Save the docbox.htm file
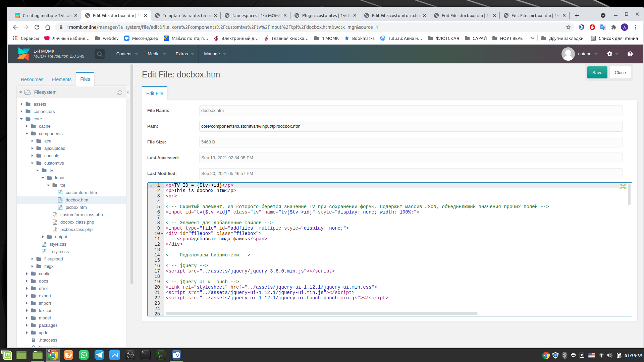 [597, 73]
